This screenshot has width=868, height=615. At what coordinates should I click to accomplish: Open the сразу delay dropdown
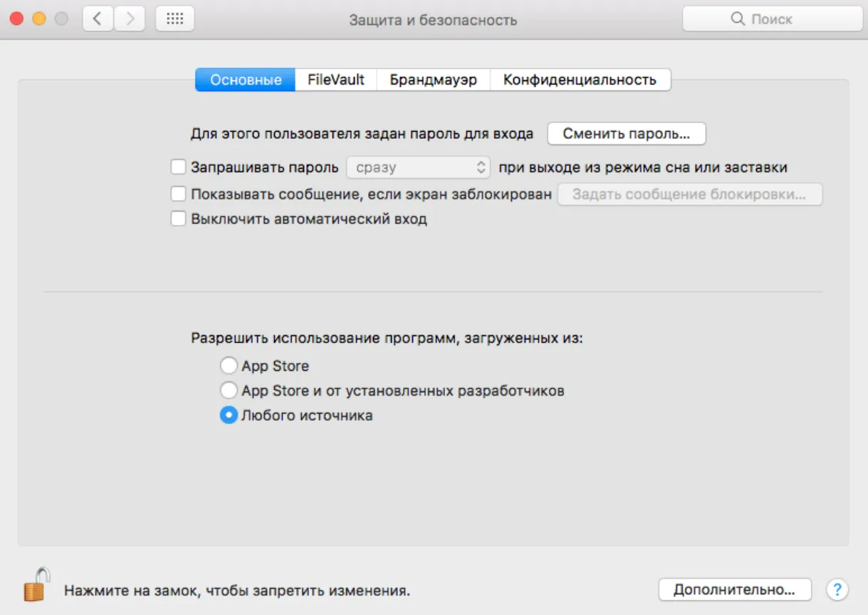[x=419, y=168]
